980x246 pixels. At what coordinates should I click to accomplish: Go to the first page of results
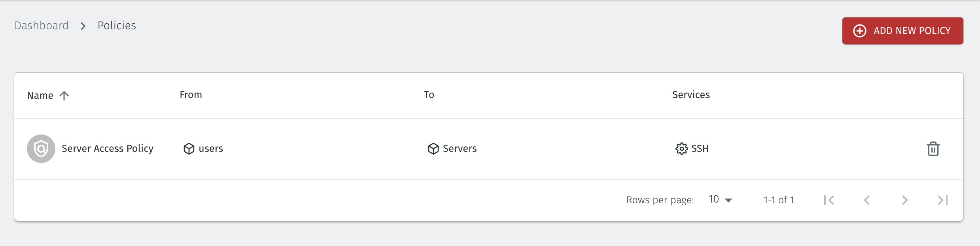coord(829,200)
